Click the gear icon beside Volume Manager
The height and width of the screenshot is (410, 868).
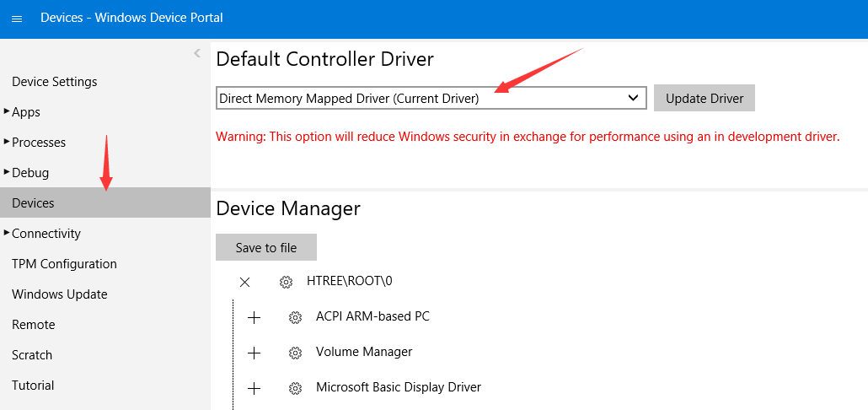click(x=295, y=353)
